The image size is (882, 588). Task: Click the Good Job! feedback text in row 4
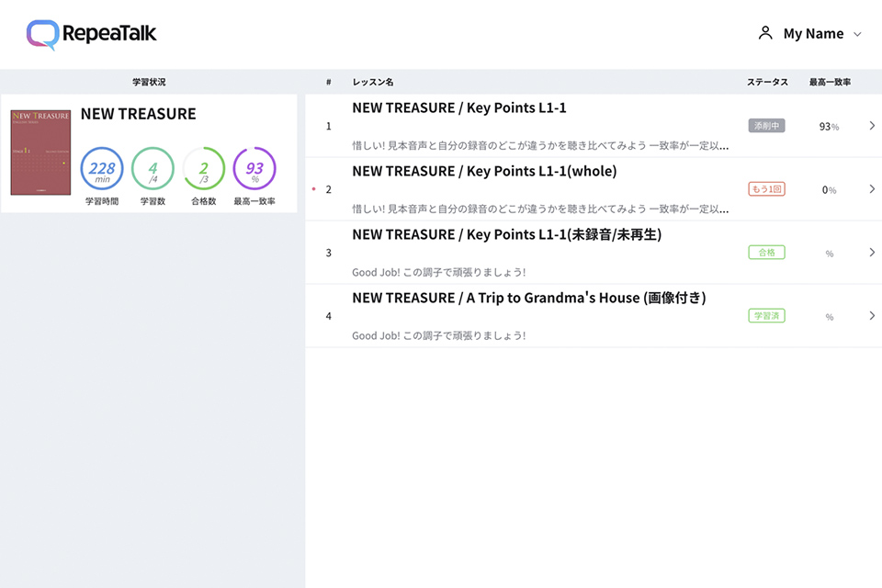tap(439, 336)
